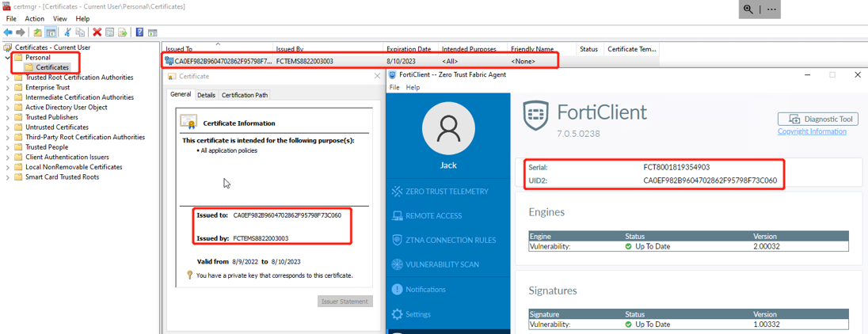The image size is (868, 334).
Task: Click the Diagnostic Tool button in FortiClient
Action: coord(817,119)
